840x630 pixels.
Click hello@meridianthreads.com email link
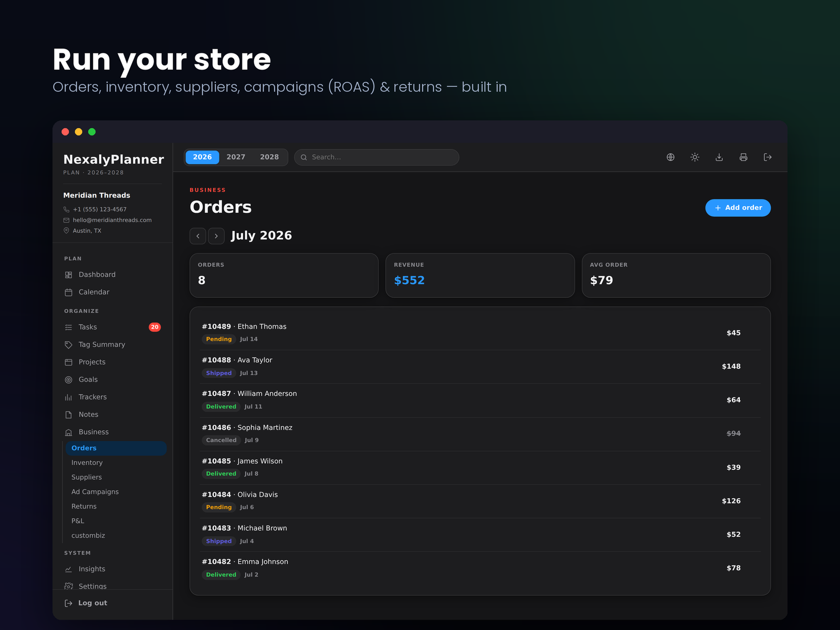[112, 220]
